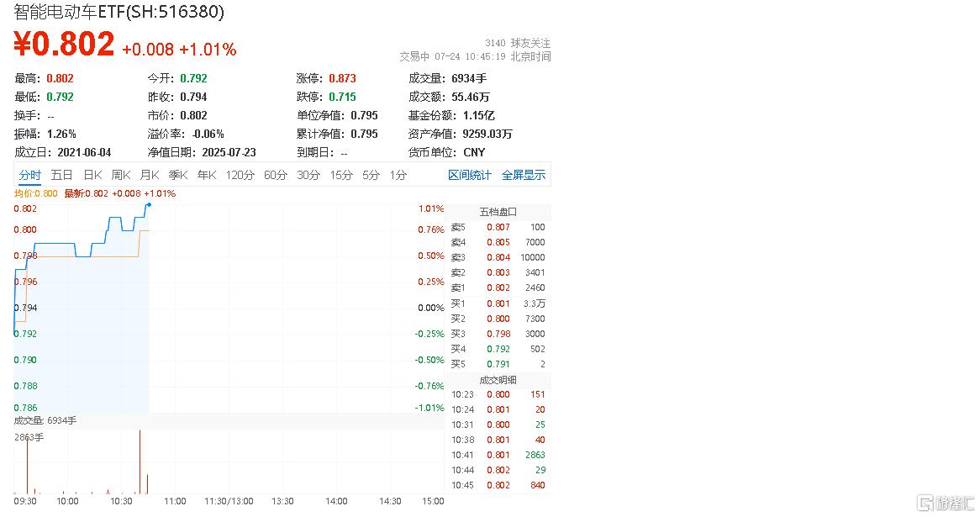Click the 资产净值 9259.03万 stat
The image size is (980, 517).
(460, 134)
